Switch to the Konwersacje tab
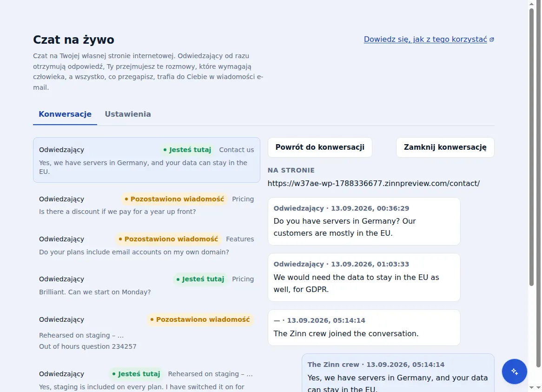542x392 pixels. [65, 114]
